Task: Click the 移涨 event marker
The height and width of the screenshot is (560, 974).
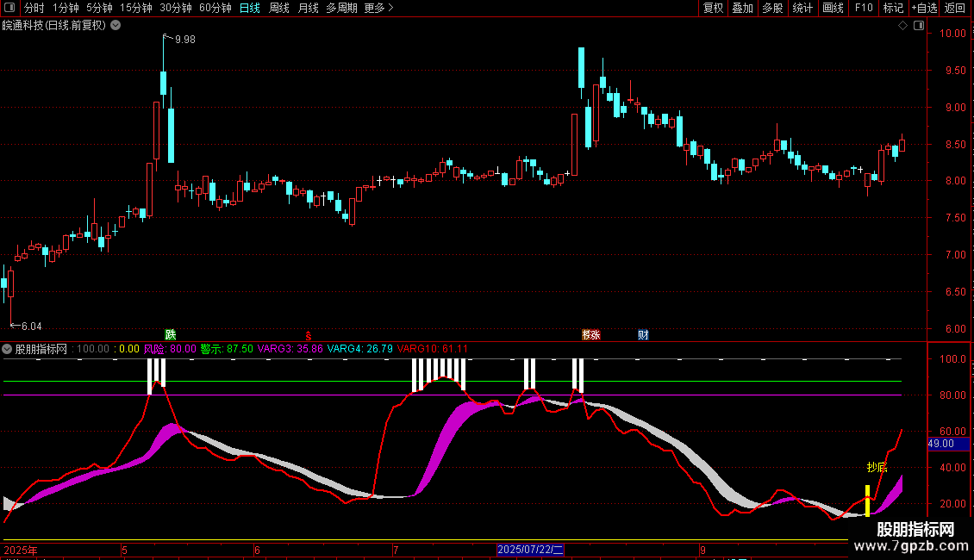Action: pos(590,334)
